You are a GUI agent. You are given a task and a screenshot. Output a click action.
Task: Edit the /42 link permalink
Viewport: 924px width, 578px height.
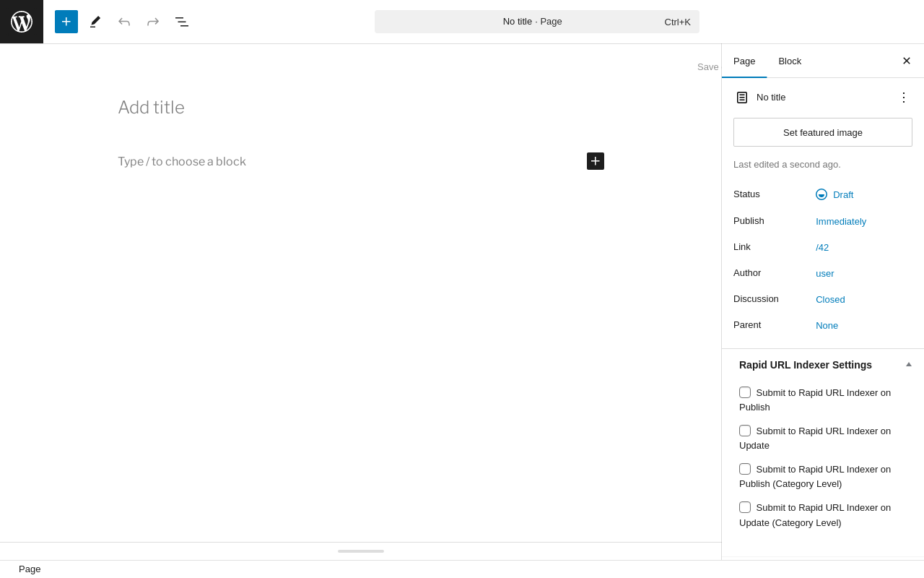pyautogui.click(x=822, y=247)
